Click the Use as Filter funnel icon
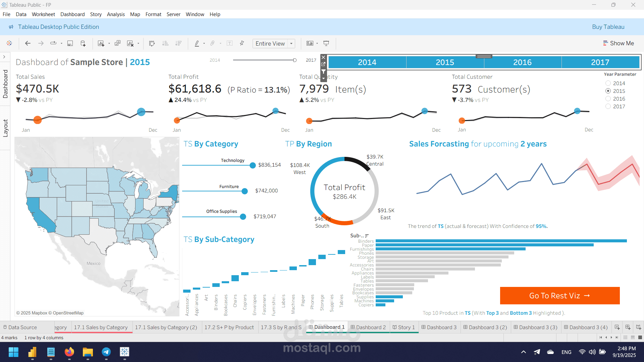The height and width of the screenshot is (362, 644). [x=323, y=71]
